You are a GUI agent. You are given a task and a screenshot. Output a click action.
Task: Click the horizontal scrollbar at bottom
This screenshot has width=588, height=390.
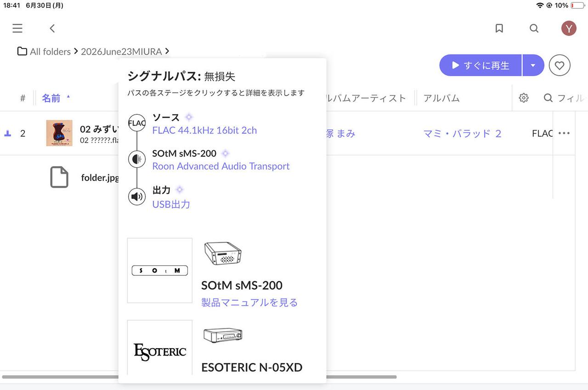[x=199, y=377]
